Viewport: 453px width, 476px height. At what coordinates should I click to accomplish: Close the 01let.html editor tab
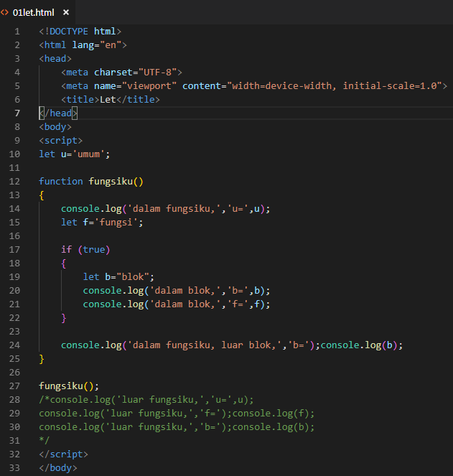point(66,12)
